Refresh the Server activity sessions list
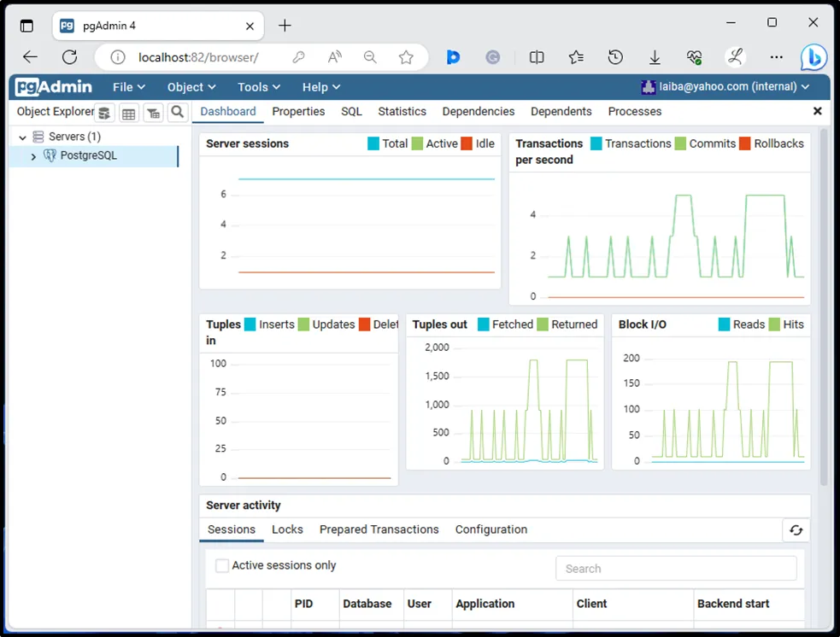Image resolution: width=840 pixels, height=637 pixels. (796, 530)
